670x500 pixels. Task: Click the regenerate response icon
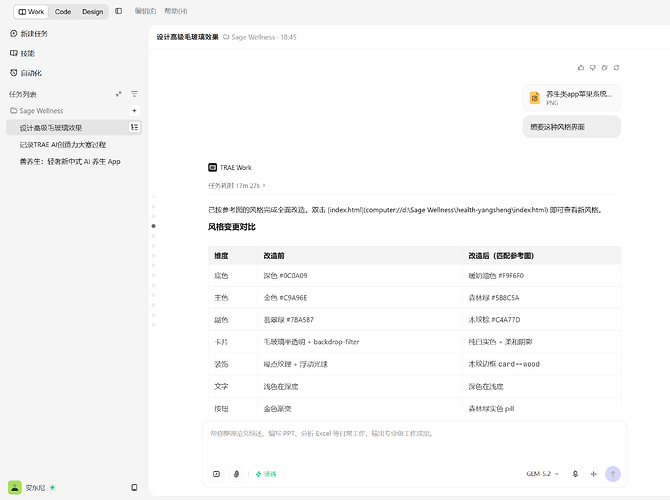click(x=616, y=68)
